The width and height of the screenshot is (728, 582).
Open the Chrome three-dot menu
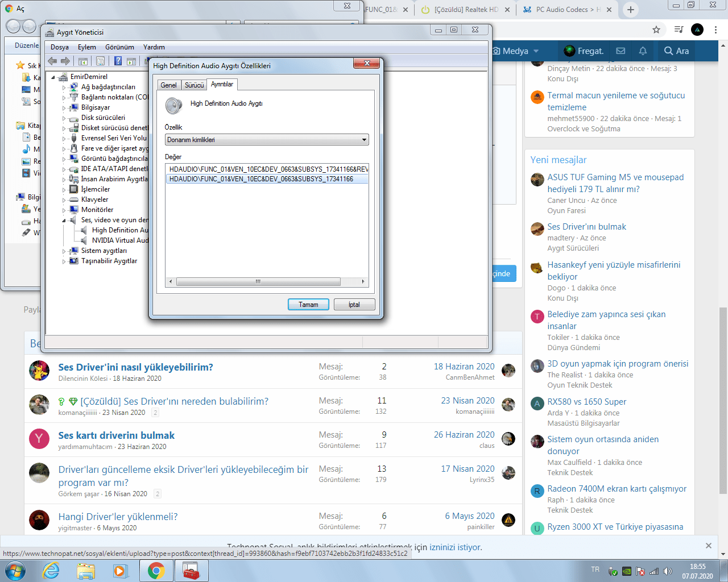(716, 29)
